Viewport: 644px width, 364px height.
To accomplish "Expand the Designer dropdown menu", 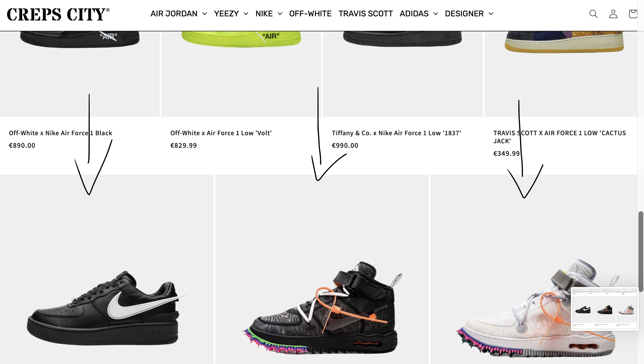I will [x=469, y=13].
